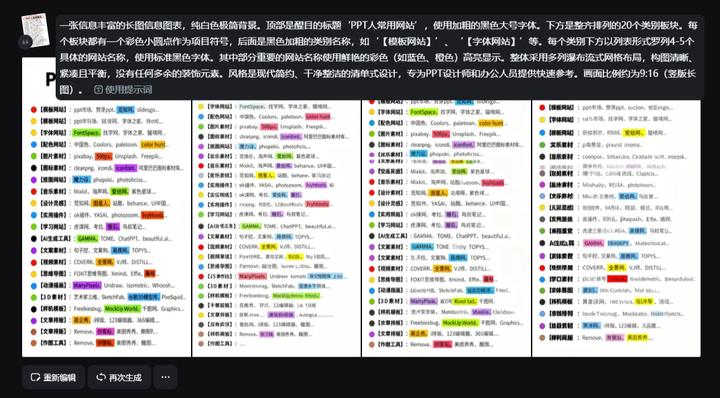This screenshot has width=720, height=398.
Task: Open the third generated infographic image
Action: tap(446, 228)
